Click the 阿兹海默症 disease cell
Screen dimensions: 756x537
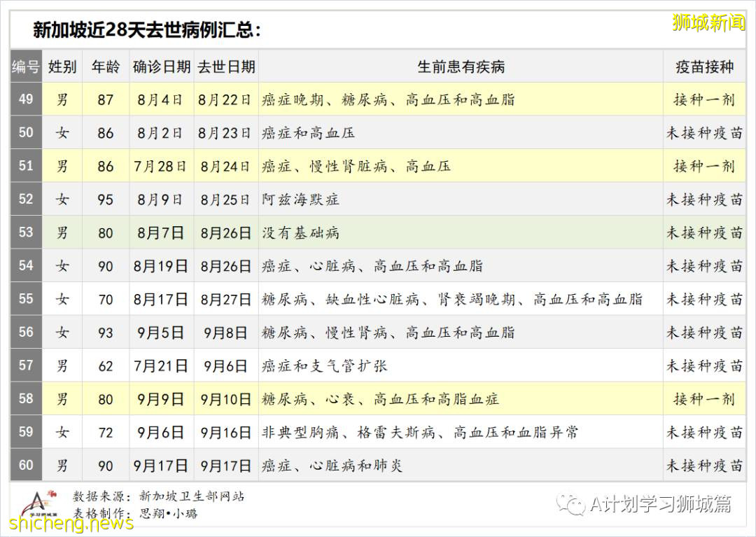coord(301,200)
